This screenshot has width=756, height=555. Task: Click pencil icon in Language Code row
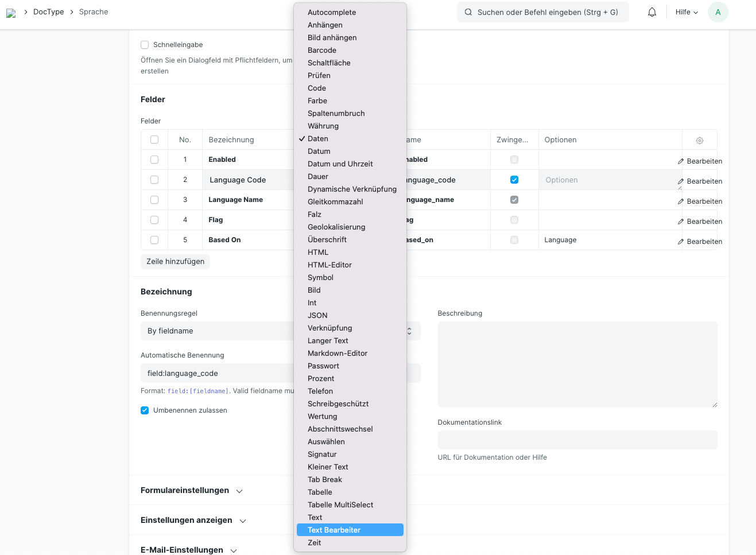click(681, 181)
